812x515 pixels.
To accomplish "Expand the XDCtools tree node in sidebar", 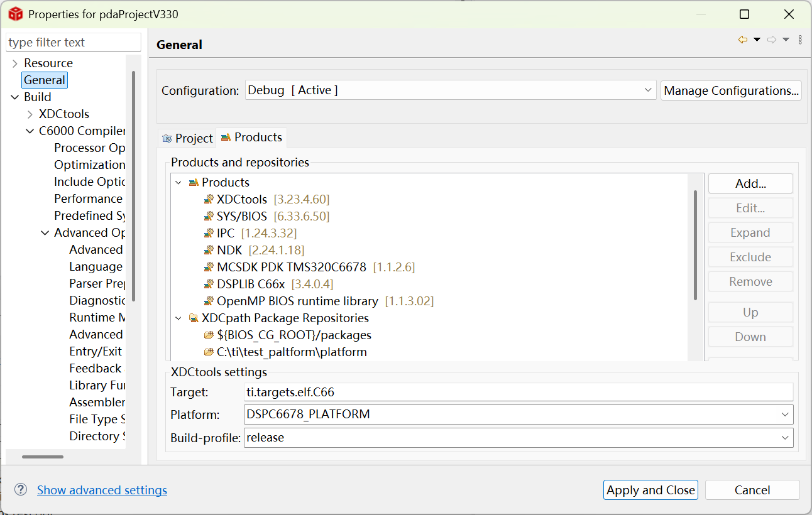I will 30,114.
